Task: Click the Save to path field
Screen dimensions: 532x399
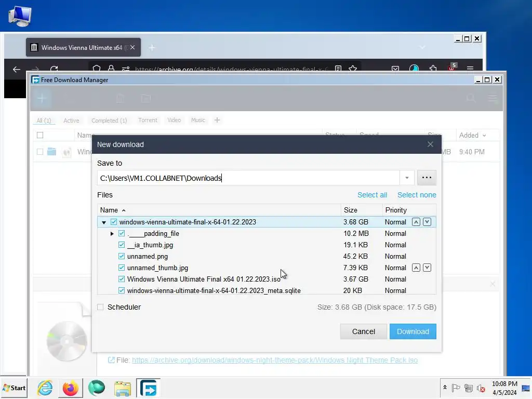Action: [x=249, y=178]
